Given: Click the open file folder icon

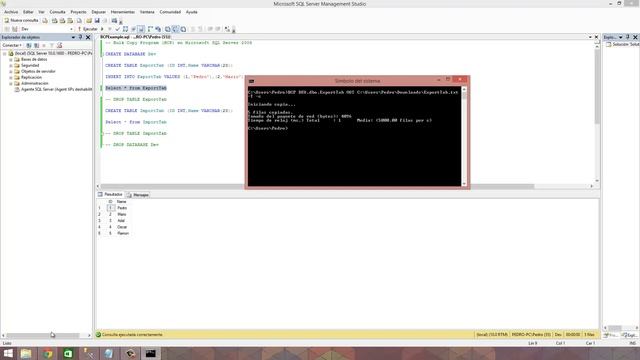Looking at the screenshot, I should (89, 20).
